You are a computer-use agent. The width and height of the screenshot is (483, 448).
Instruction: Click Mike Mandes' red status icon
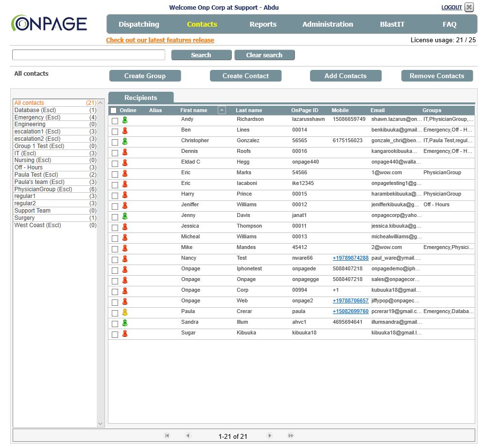pos(125,248)
